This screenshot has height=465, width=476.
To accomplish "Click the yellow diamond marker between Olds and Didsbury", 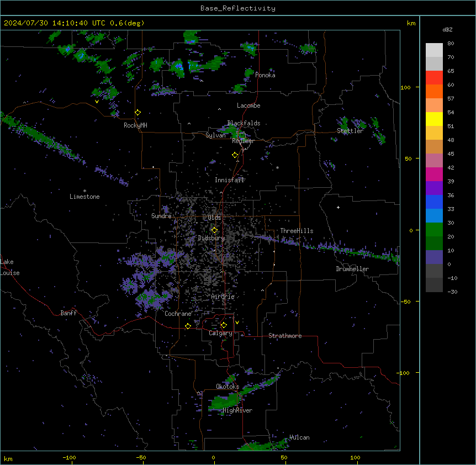I will [214, 230].
